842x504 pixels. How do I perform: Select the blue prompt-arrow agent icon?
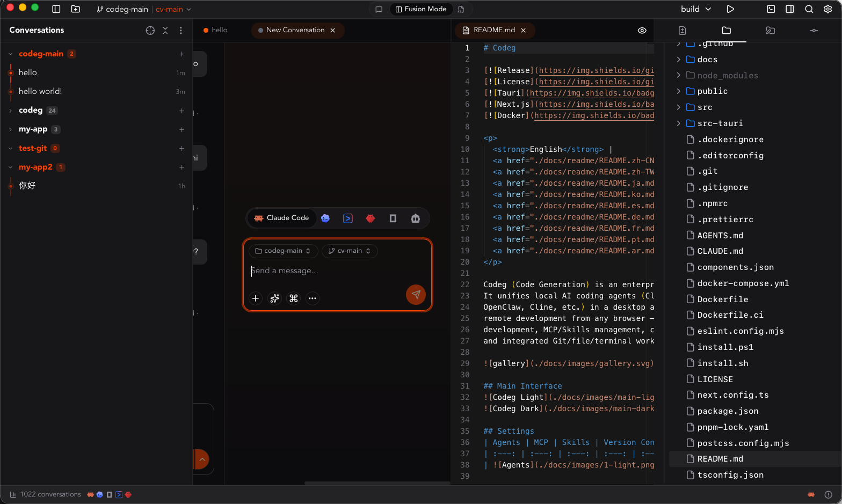coord(348,218)
